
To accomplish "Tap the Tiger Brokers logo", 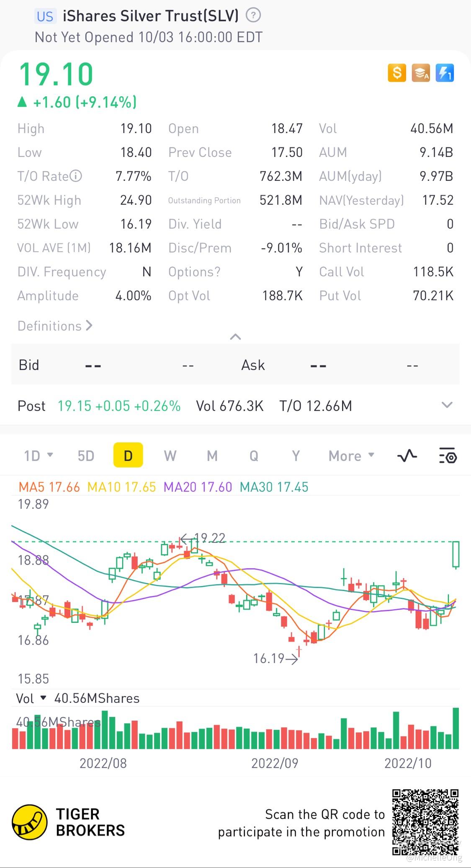I will coord(68,822).
